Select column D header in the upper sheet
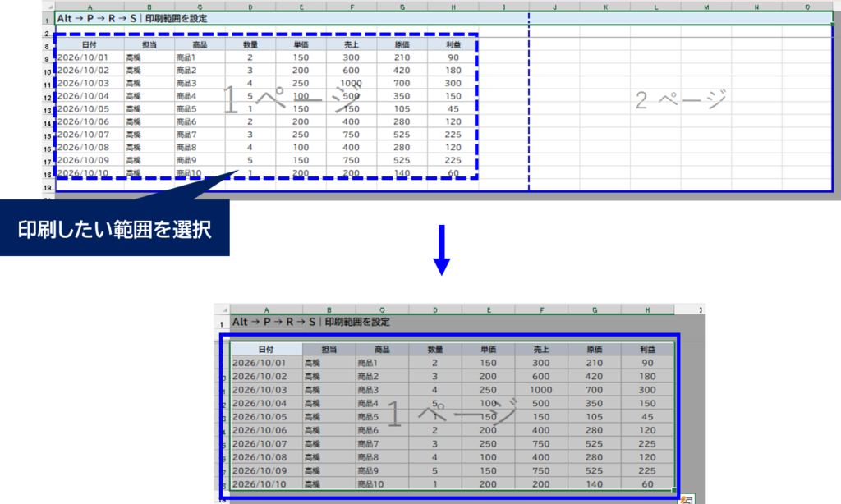This screenshot has height=504, width=841. coord(250,7)
